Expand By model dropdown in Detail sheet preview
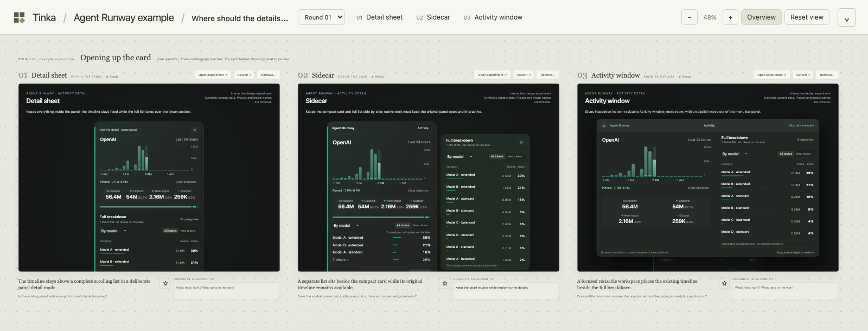The width and height of the screenshot is (868, 331). click(113, 231)
